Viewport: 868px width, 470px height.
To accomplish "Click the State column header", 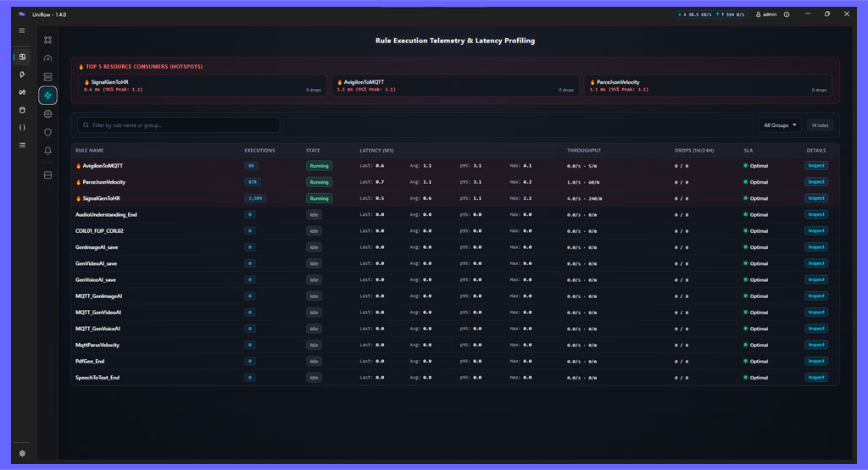I will 313,151.
